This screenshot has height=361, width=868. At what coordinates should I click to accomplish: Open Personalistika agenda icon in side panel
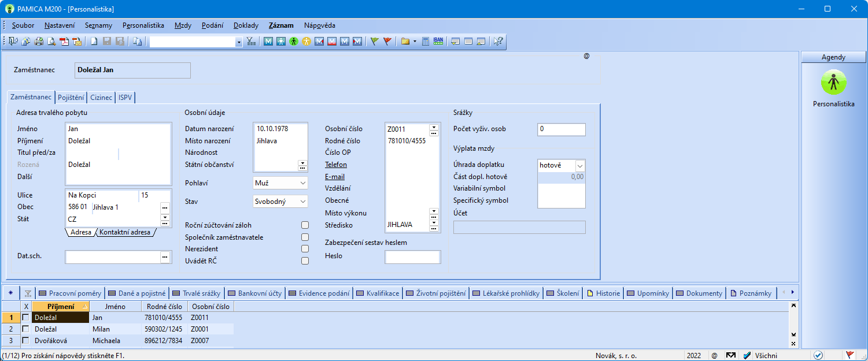[833, 83]
